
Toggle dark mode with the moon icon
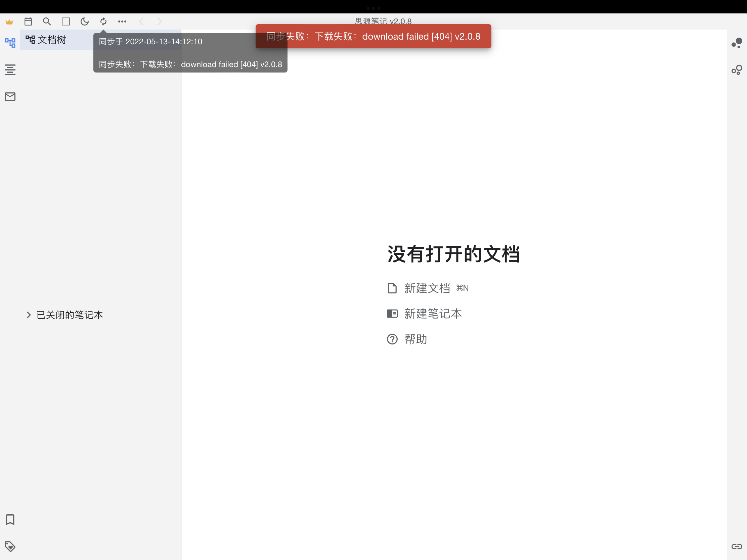point(84,21)
